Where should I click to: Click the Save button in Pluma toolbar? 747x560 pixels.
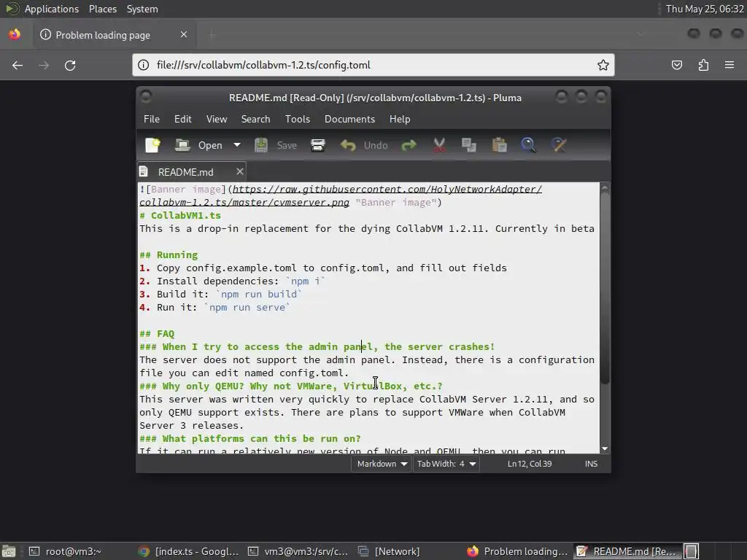pyautogui.click(x=276, y=145)
